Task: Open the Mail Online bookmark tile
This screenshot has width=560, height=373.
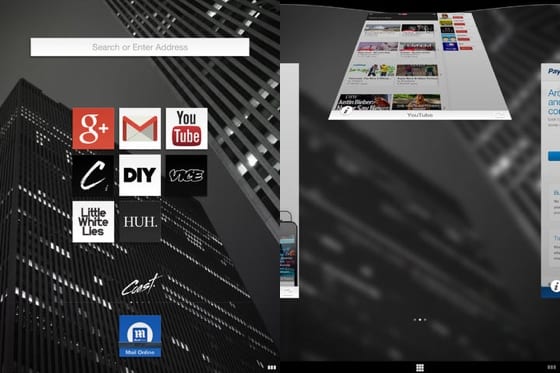Action: [x=140, y=336]
